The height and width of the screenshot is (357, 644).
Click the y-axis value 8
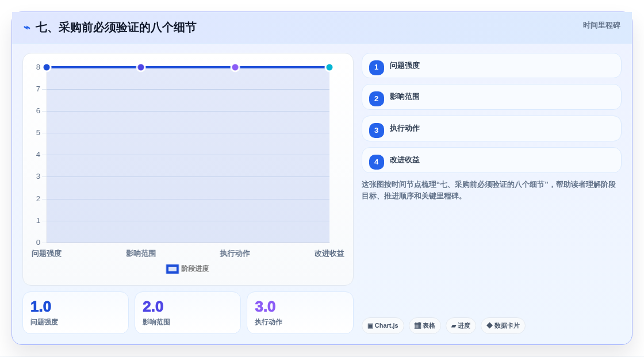pyautogui.click(x=38, y=67)
